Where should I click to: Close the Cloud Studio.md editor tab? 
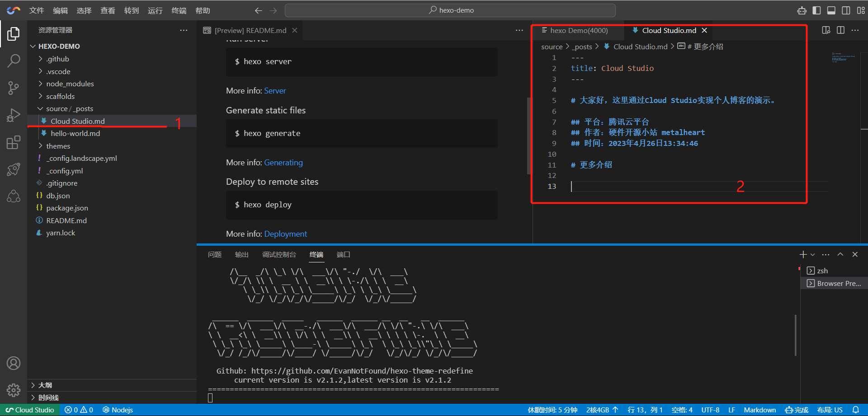(x=704, y=30)
